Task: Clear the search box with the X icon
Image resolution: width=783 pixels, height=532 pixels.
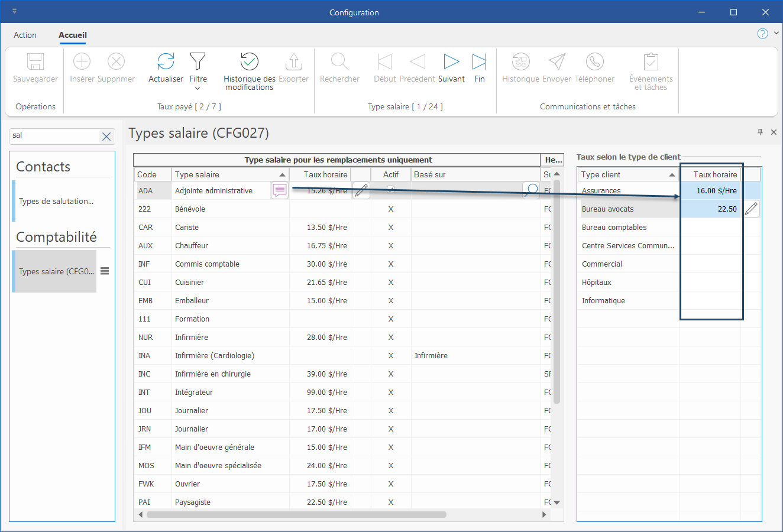Action: pyautogui.click(x=106, y=137)
